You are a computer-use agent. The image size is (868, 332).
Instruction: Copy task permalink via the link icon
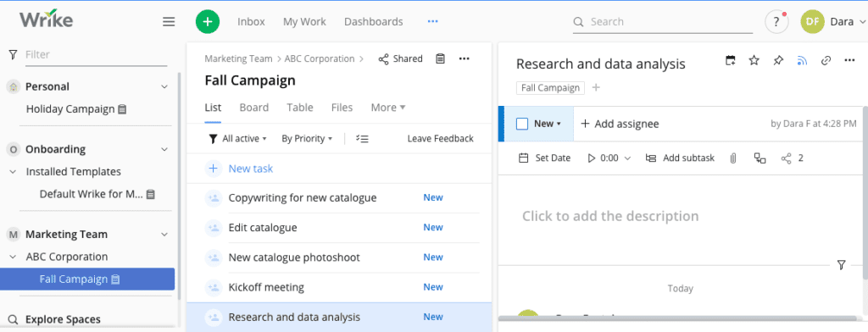click(826, 60)
